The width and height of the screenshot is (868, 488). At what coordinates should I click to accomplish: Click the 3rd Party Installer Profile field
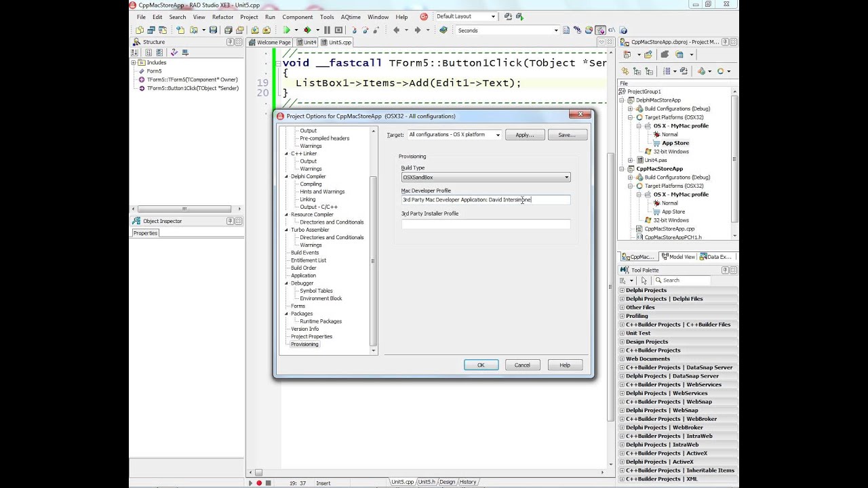point(486,223)
